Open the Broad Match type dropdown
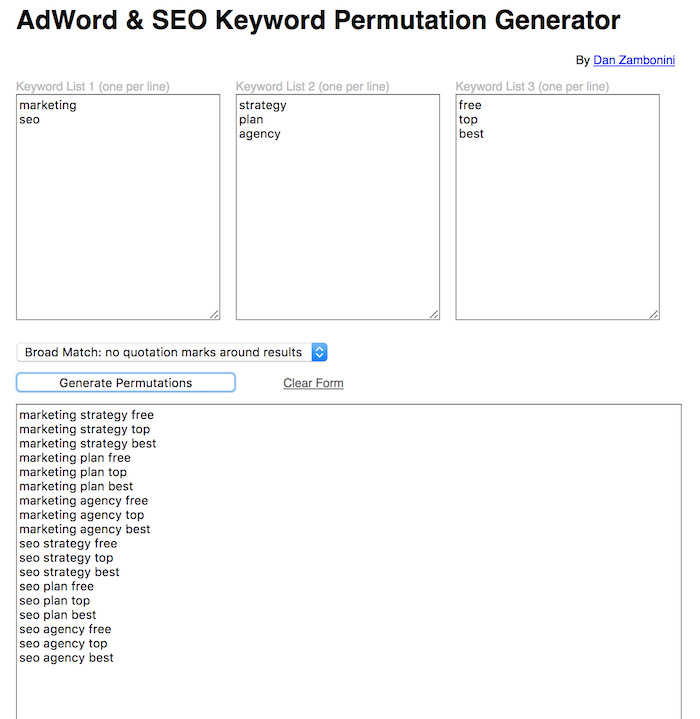This screenshot has height=719, width=700. pos(172,352)
